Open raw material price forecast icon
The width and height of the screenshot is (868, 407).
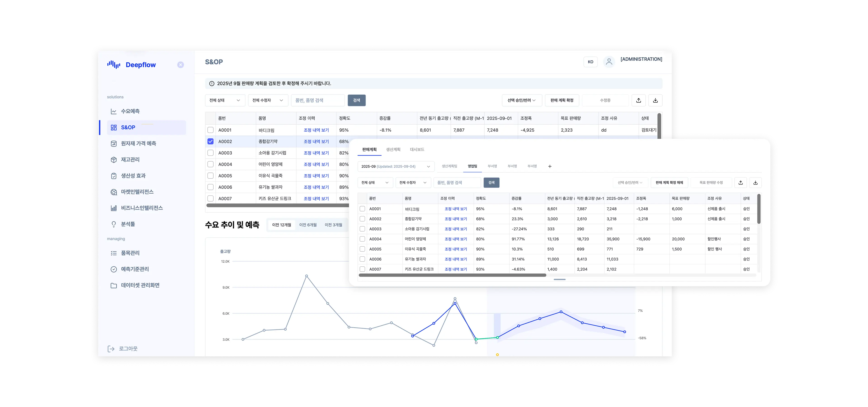pyautogui.click(x=114, y=144)
